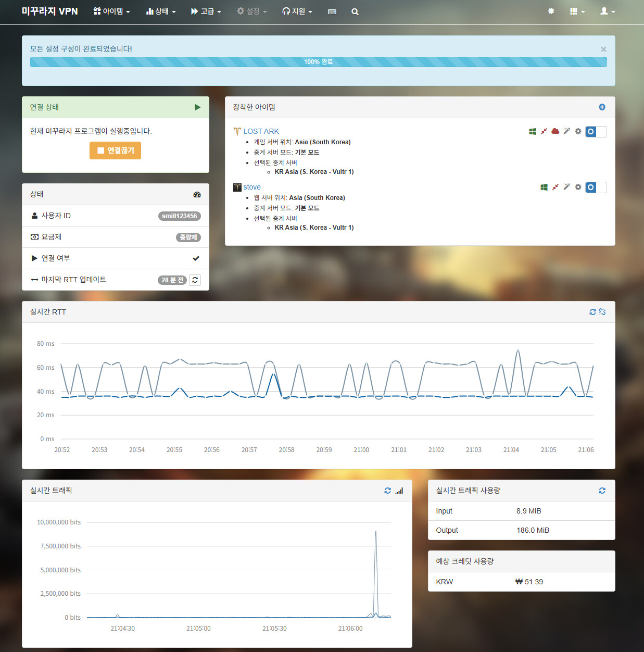The width and height of the screenshot is (644, 652).
Task: Refresh the last RTT update
Action: [195, 280]
